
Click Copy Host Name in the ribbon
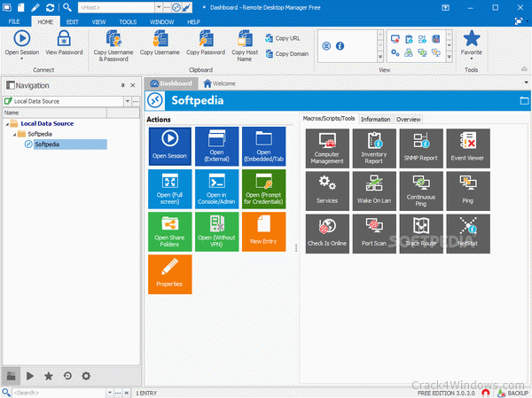click(245, 46)
